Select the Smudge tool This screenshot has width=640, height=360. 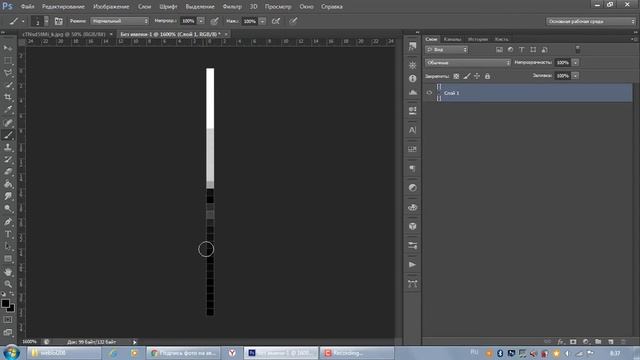click(x=8, y=196)
